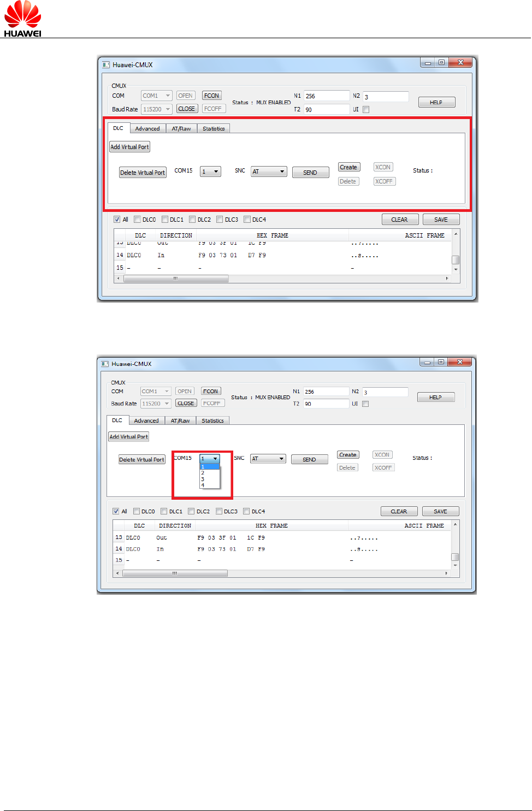The image size is (532, 811).
Task: Choose option 2 in the open COM15 list
Action: point(210,473)
